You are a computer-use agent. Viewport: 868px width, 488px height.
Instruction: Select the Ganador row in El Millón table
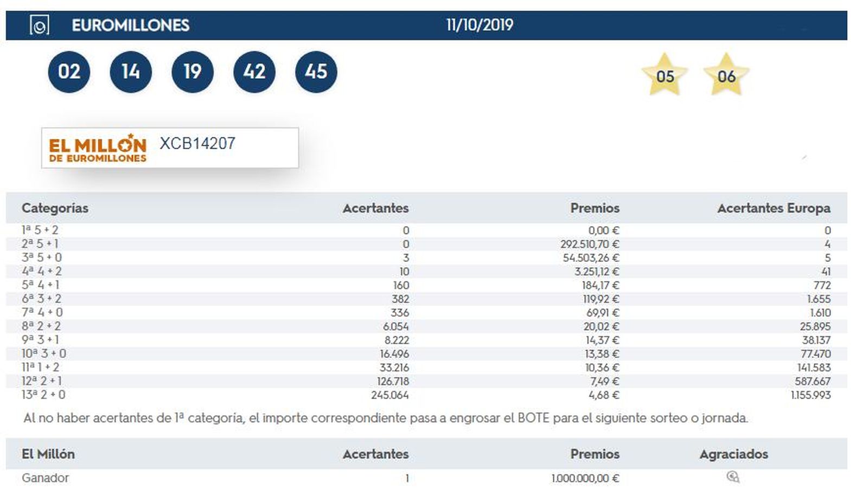pos(45,478)
